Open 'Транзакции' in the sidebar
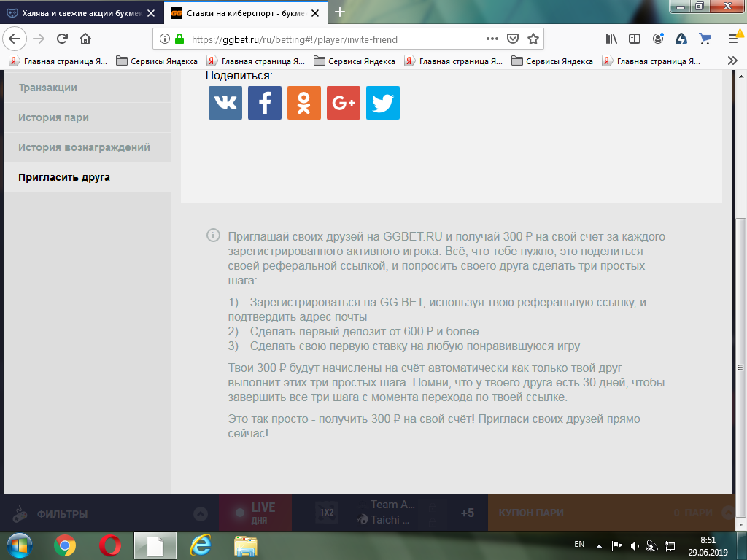Viewport: 747px width, 560px height. pyautogui.click(x=88, y=87)
